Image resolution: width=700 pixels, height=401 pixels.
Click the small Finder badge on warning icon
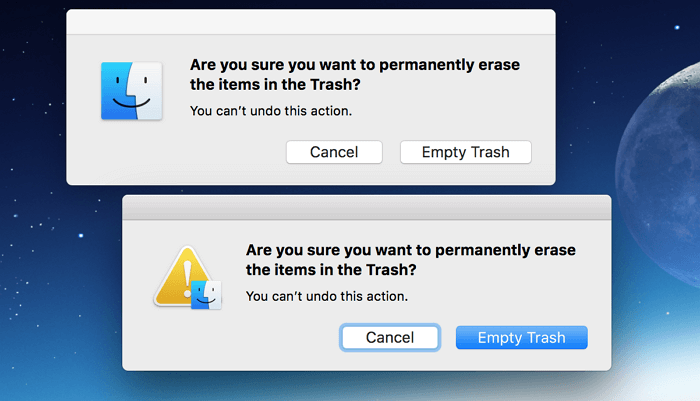pos(206,293)
